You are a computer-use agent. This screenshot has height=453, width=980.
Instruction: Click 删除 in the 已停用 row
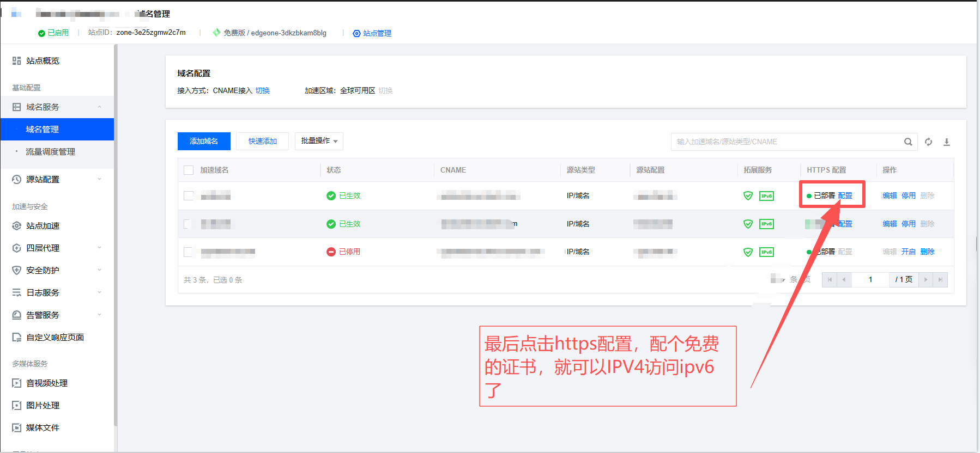[927, 252]
